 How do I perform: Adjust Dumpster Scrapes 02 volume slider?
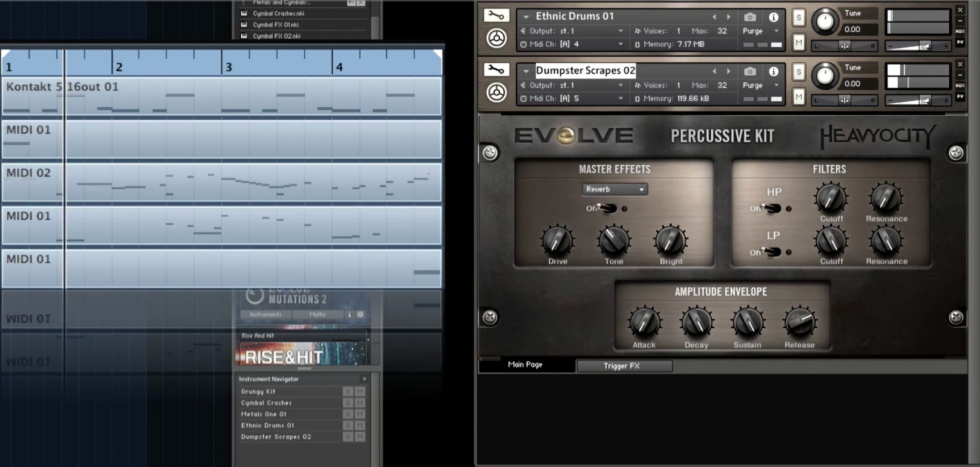(917, 100)
